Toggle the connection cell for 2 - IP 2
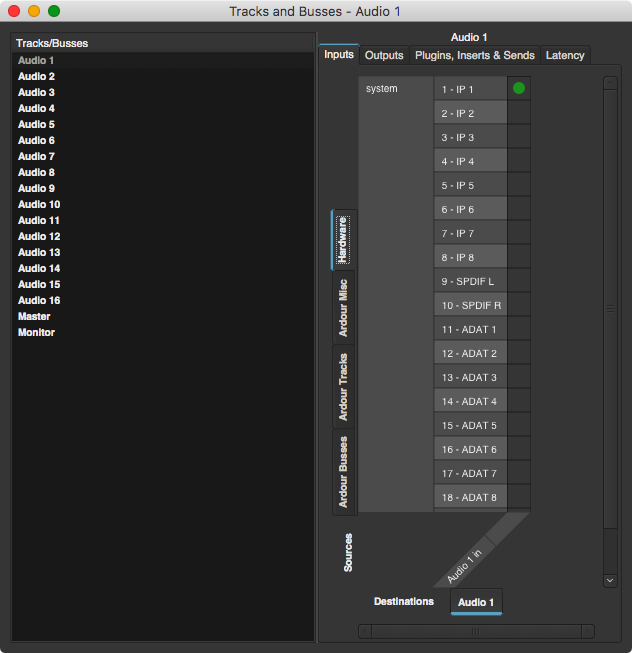Screen dimensions: 632x653 tap(519, 113)
